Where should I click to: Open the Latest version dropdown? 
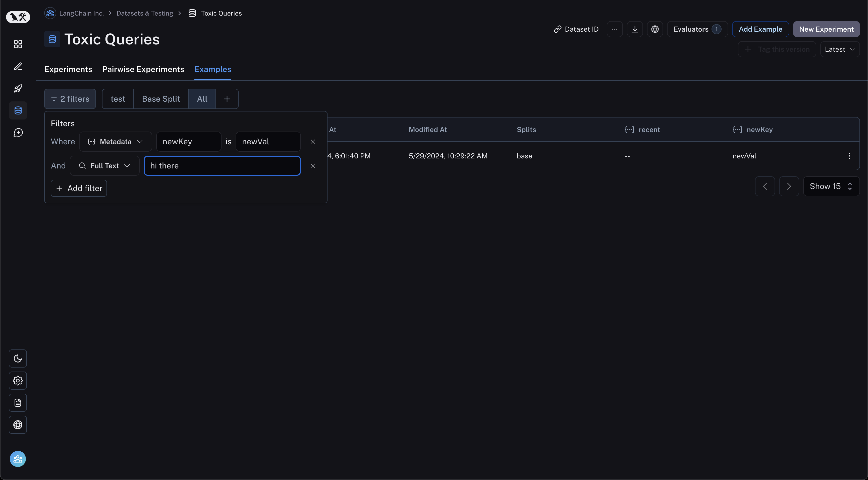pyautogui.click(x=839, y=49)
